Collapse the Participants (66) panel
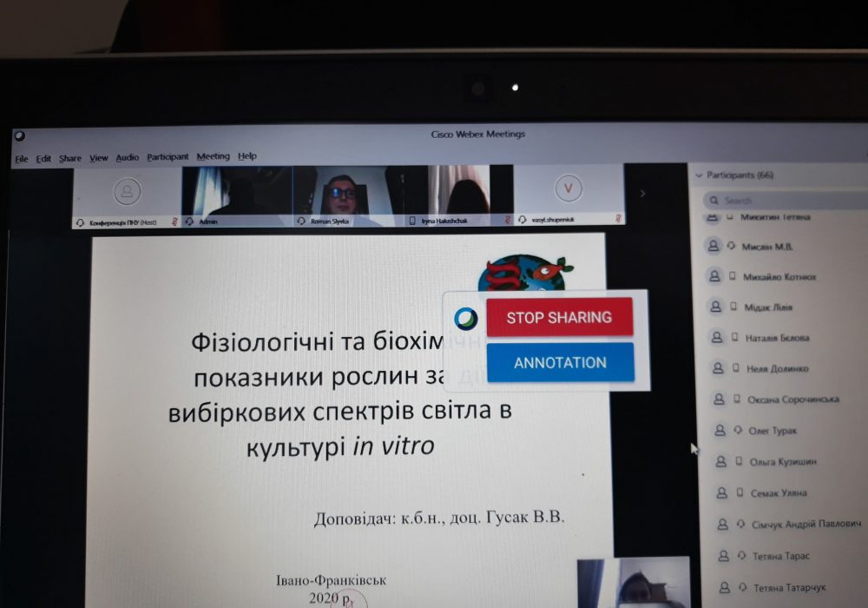 tap(698, 175)
